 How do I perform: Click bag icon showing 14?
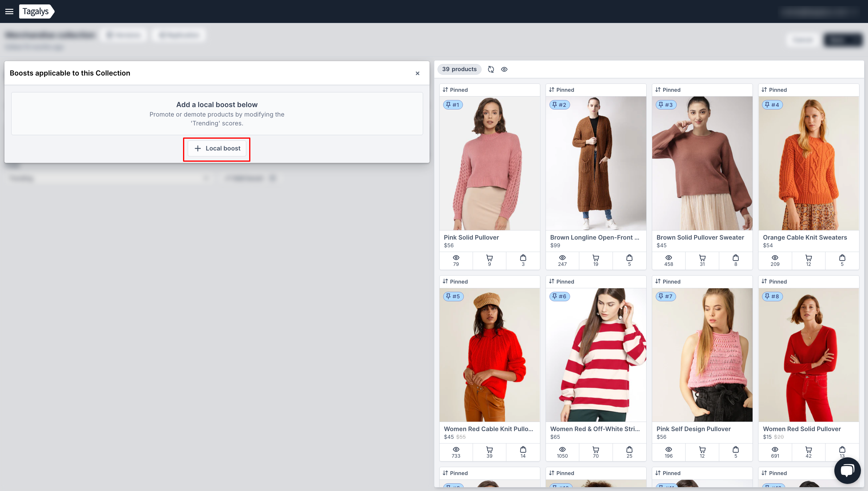click(x=523, y=449)
